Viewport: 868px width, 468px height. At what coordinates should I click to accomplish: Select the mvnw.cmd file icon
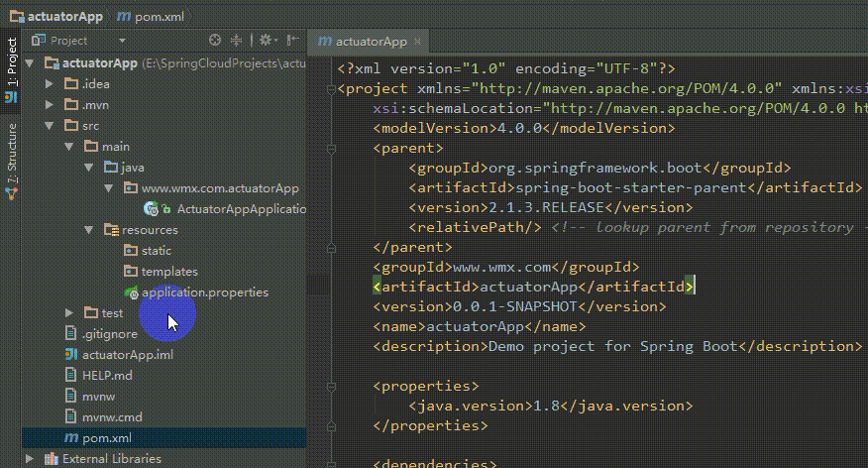(x=71, y=416)
